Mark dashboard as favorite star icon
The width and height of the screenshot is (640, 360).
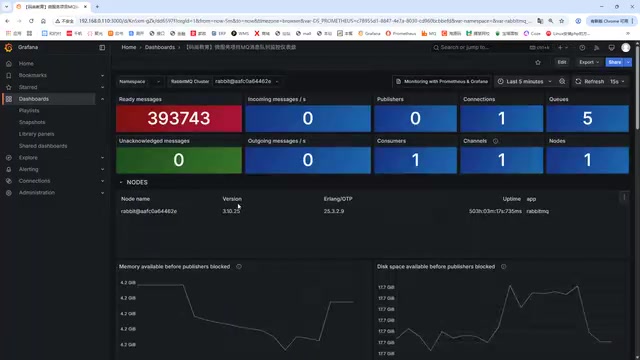point(538,62)
